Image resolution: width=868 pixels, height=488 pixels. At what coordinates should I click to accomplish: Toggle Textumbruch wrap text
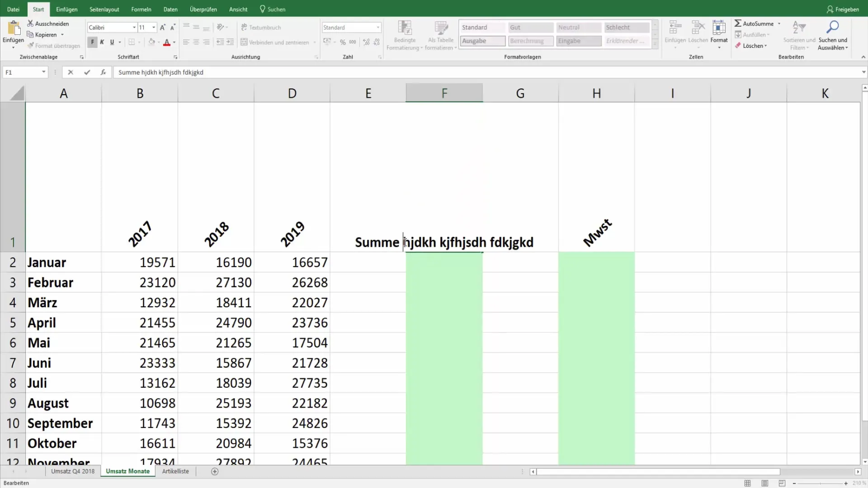(x=261, y=28)
